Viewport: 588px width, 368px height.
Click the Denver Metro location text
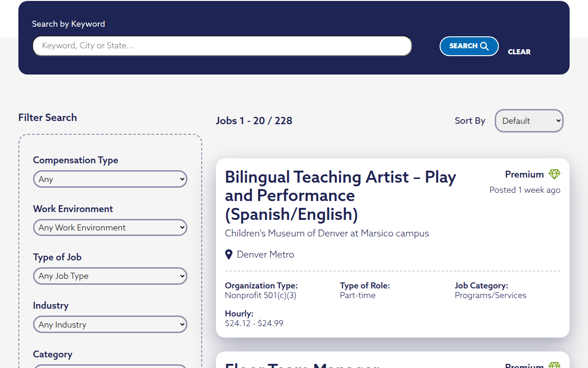point(266,254)
